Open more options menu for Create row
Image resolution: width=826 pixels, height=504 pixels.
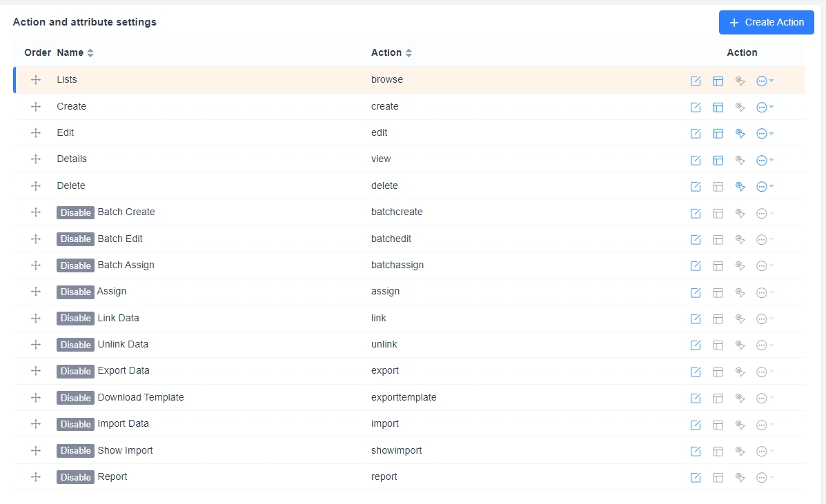[x=765, y=107]
